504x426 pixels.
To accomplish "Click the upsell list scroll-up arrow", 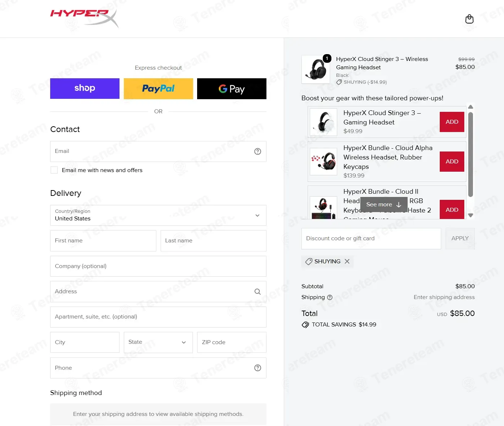I will point(470,107).
